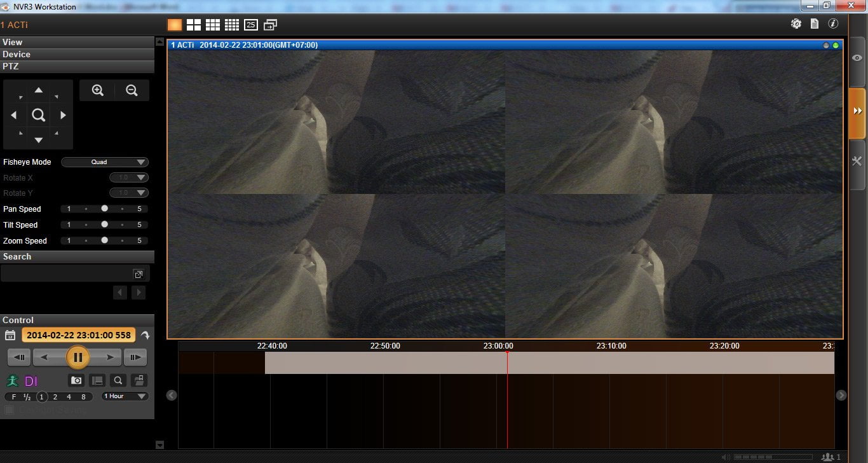Screen dimensions: 868x463
Task: Select ½ playback speed
Action: (27, 397)
